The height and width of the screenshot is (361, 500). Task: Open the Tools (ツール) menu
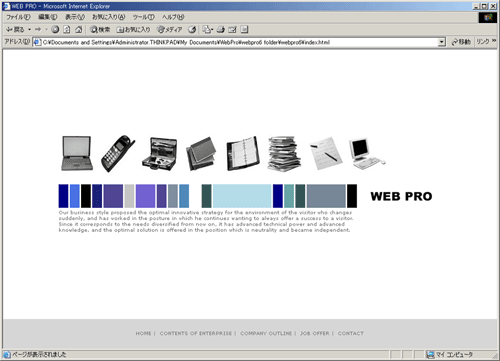point(144,17)
